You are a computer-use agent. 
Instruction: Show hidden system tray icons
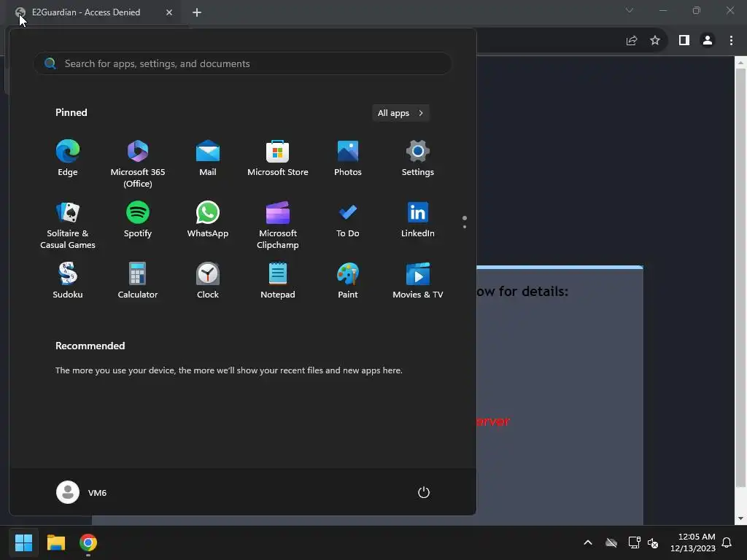[x=588, y=542]
